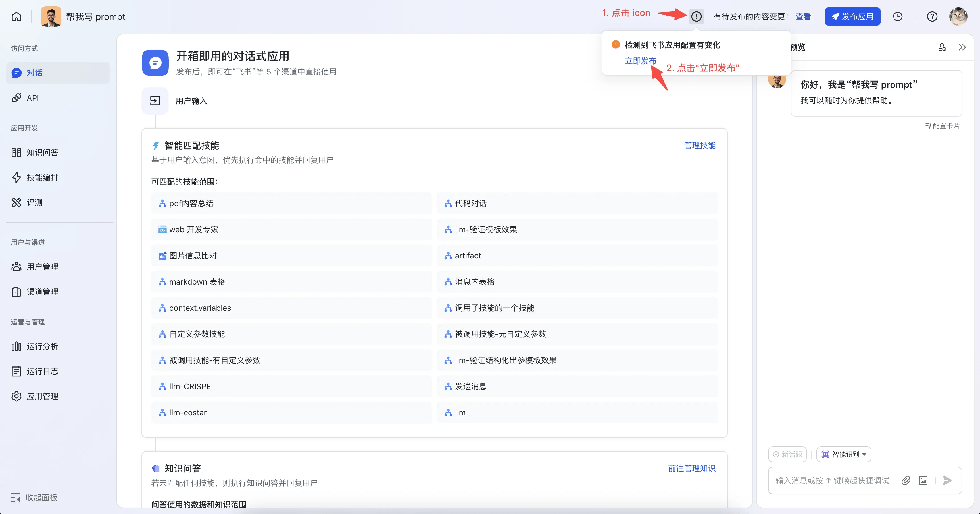The image size is (980, 514).
Task: Click the 用户输入 input node icon
Action: tap(155, 101)
